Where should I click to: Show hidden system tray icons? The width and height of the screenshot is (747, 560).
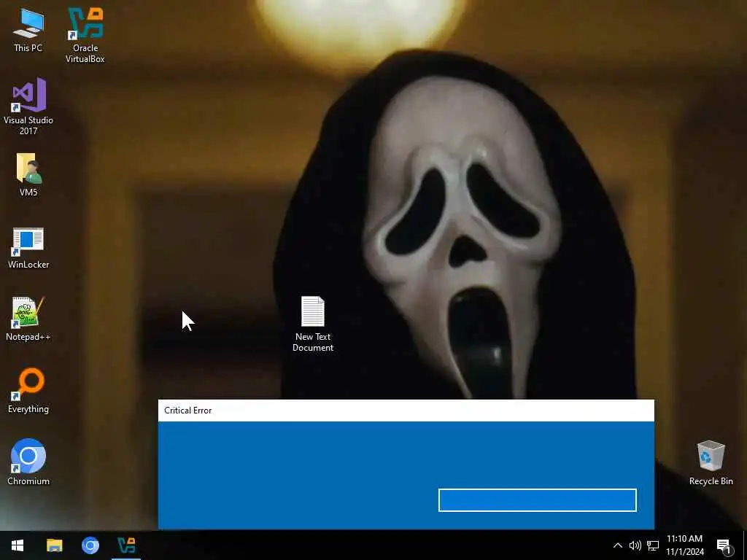pyautogui.click(x=617, y=545)
